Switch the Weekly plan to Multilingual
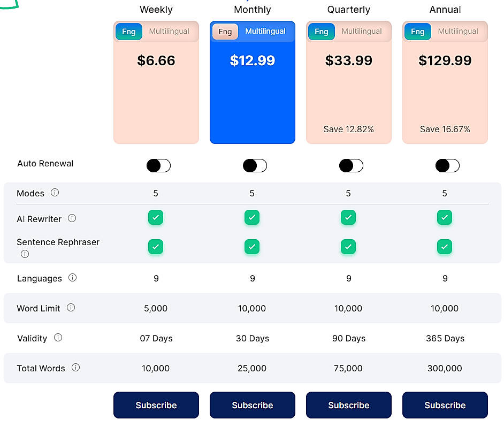Screen dimensions: 504x427 tap(169, 32)
